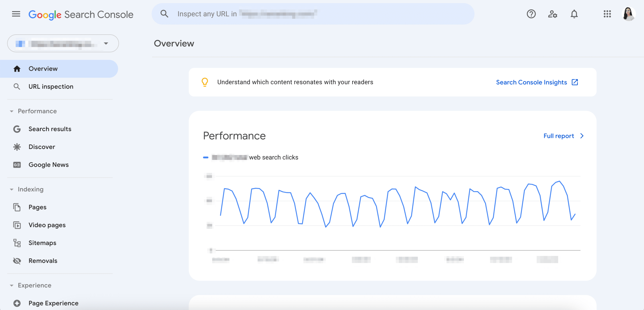
Task: Click the URL inspection magnifier icon
Action: 17,86
